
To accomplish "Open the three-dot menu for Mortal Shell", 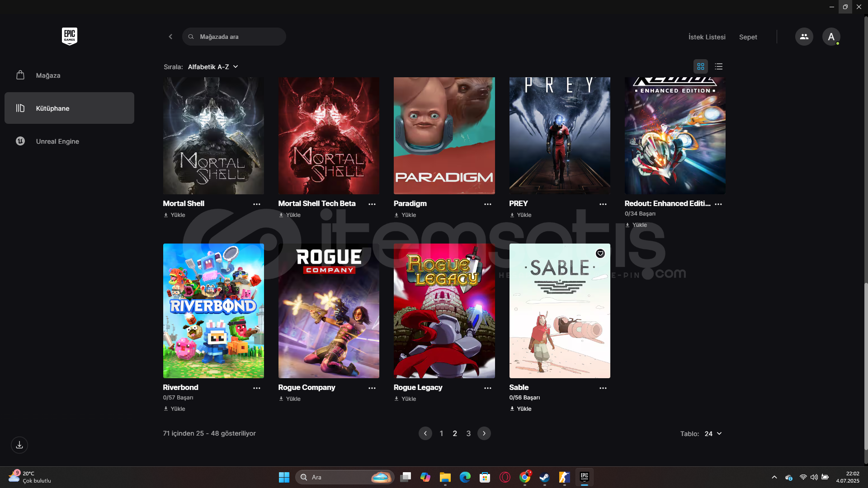I will 257,204.
